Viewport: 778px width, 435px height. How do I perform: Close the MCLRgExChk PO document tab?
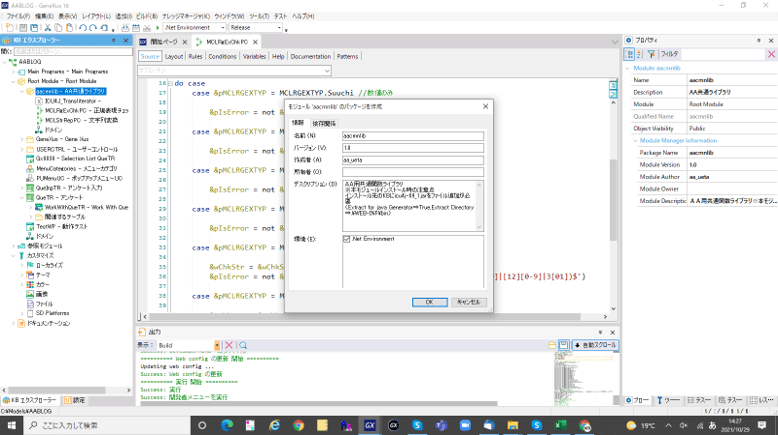(x=255, y=42)
